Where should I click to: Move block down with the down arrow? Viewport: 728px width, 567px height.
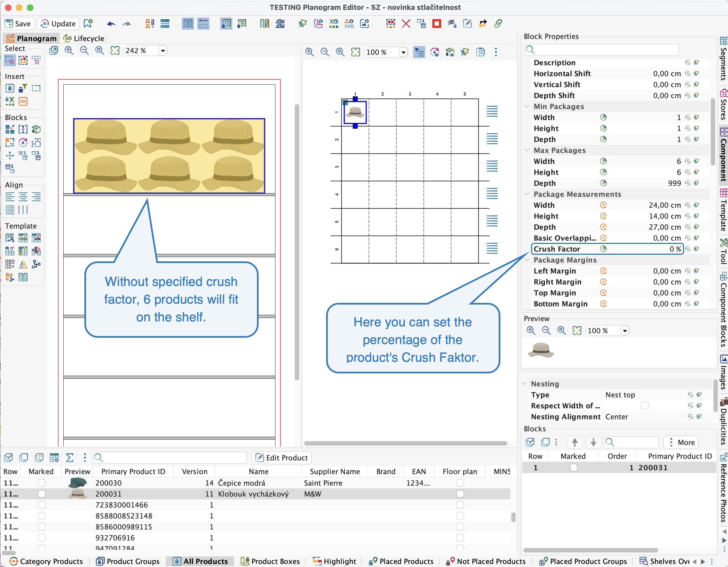pos(593,443)
